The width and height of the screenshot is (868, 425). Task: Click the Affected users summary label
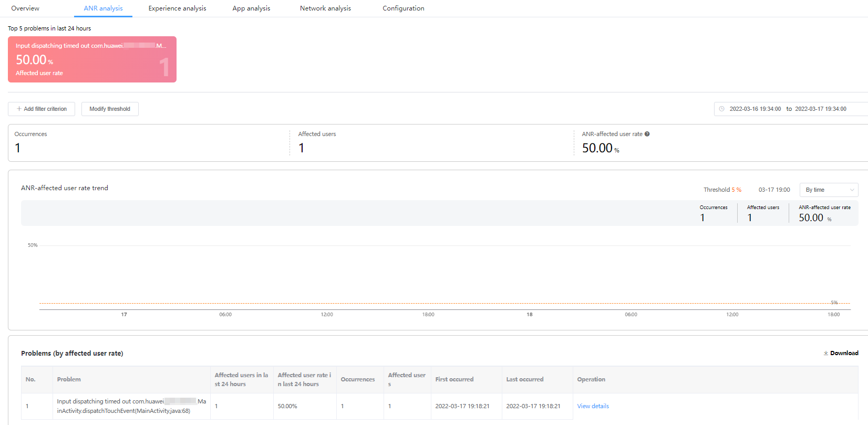click(x=317, y=134)
